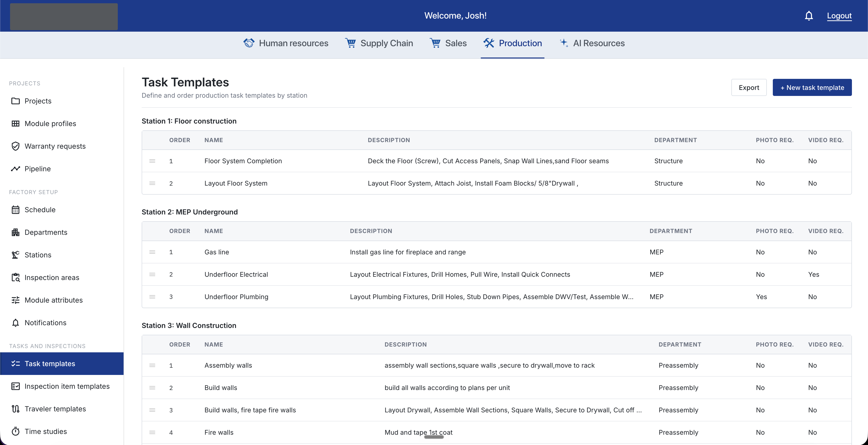868x445 pixels.
Task: Switch to the Human resources tab
Action: coord(286,43)
